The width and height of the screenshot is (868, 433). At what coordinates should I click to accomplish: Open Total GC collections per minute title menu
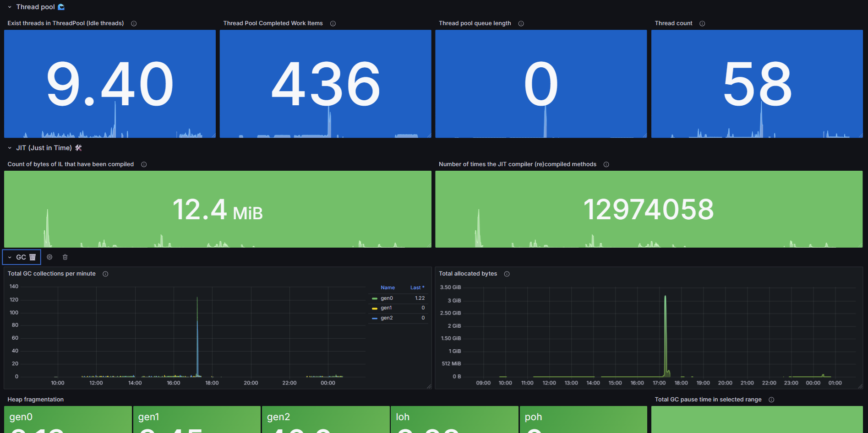pyautogui.click(x=51, y=274)
